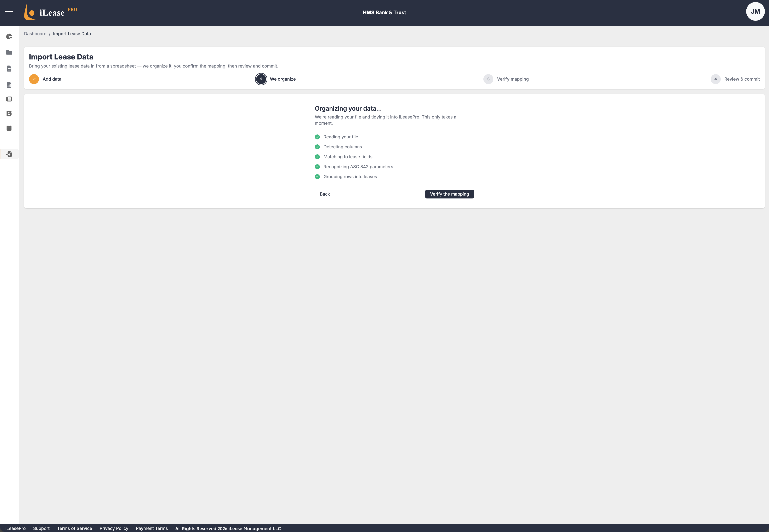Open the calendar icon in sidebar
The height and width of the screenshot is (532, 769).
[x=9, y=128]
